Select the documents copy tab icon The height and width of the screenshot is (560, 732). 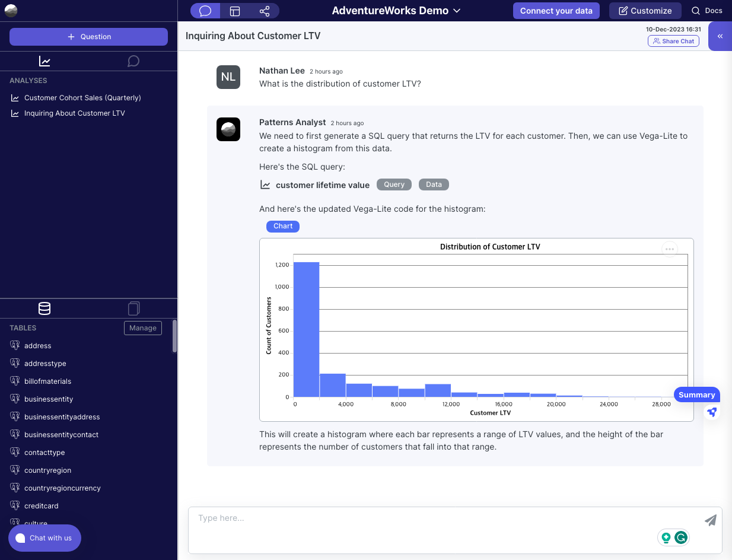coord(134,308)
